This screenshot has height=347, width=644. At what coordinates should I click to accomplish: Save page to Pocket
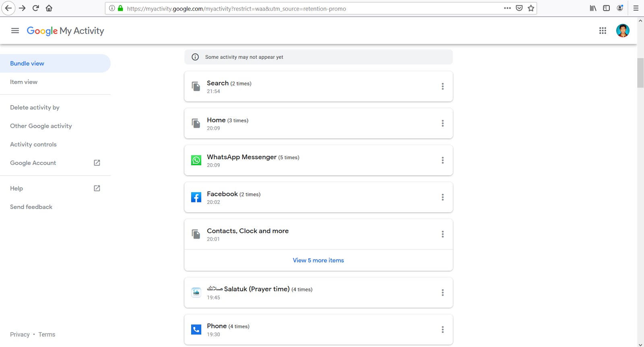tap(519, 8)
